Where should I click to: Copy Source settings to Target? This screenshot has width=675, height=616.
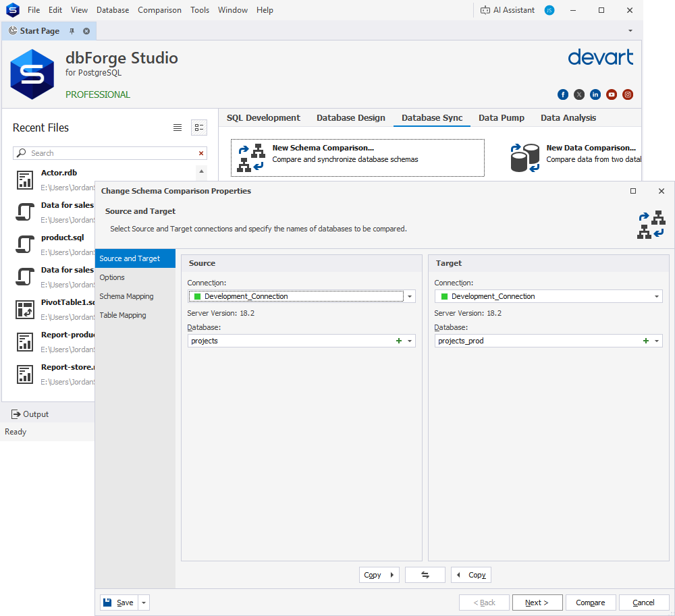[x=379, y=575]
